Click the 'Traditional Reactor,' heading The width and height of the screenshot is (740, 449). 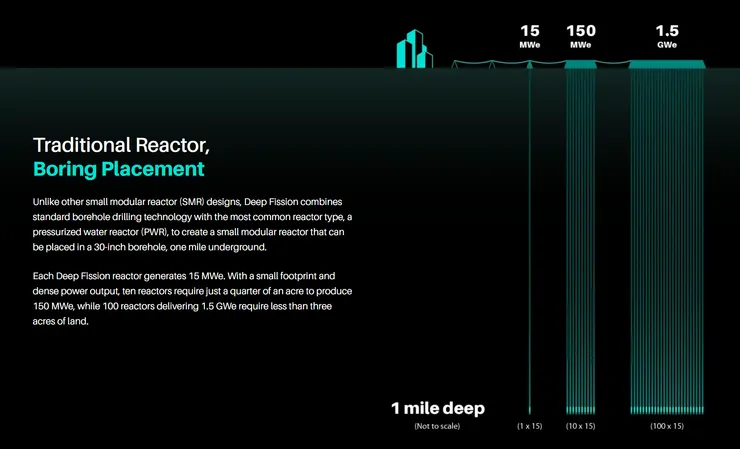(121, 145)
